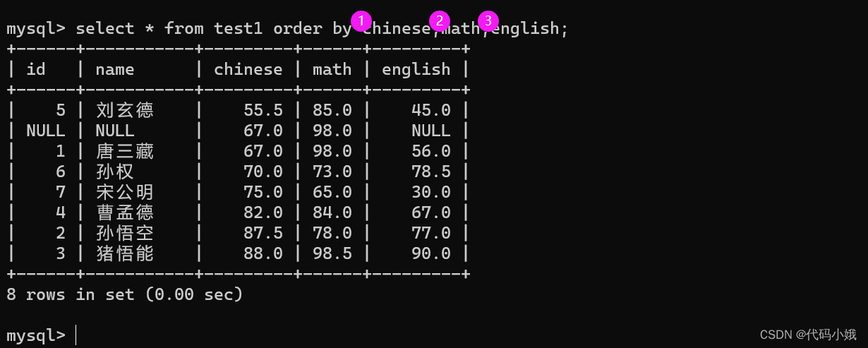Screen dimensions: 868x348
Task: Select the name 孙权
Action: (x=115, y=172)
